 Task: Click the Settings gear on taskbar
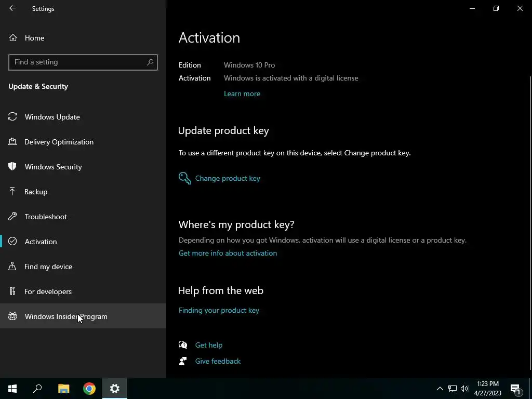click(x=115, y=389)
